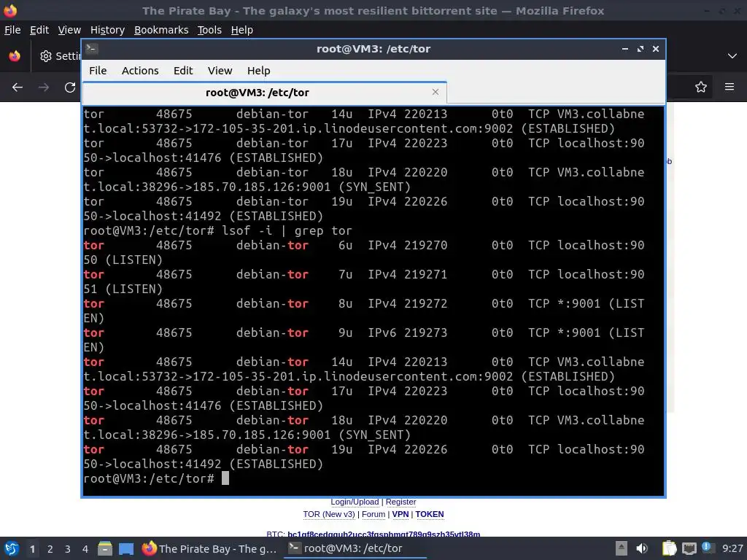Open the Firefox Bookmarks menu
Viewport: 747px width, 560px height.
point(161,30)
